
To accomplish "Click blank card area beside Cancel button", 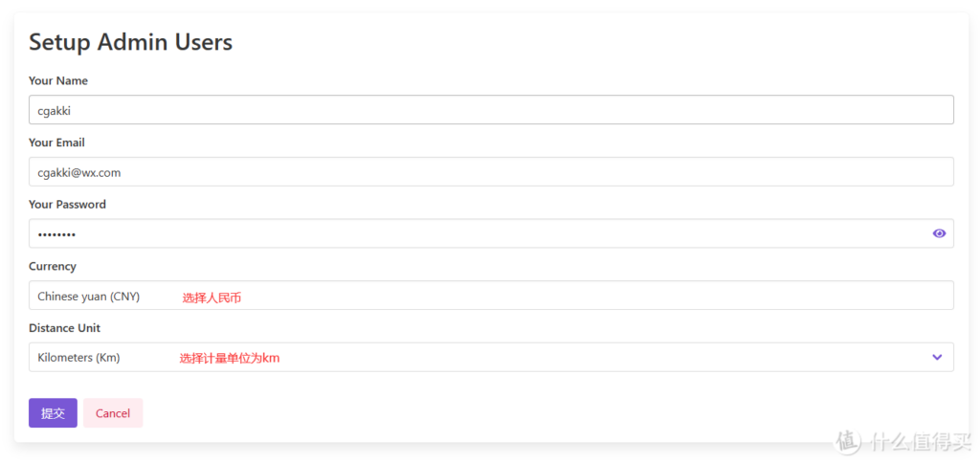I will click(479, 413).
